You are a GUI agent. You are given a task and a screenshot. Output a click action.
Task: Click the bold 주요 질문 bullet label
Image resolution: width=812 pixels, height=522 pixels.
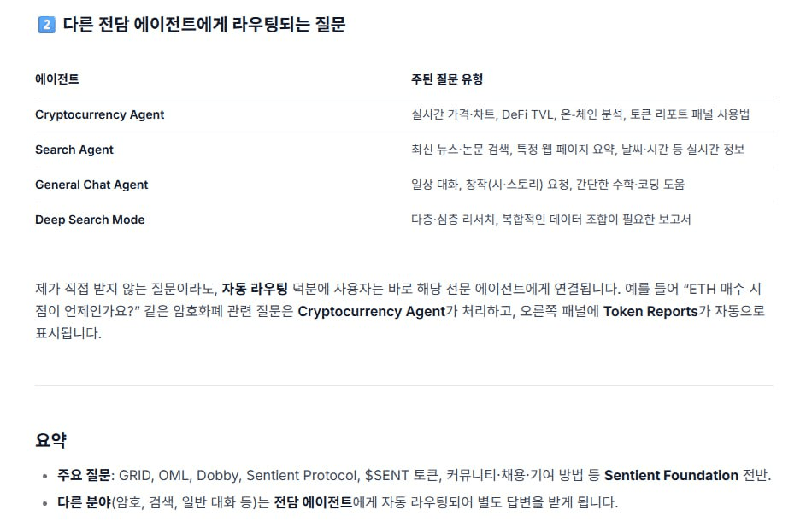click(84, 475)
